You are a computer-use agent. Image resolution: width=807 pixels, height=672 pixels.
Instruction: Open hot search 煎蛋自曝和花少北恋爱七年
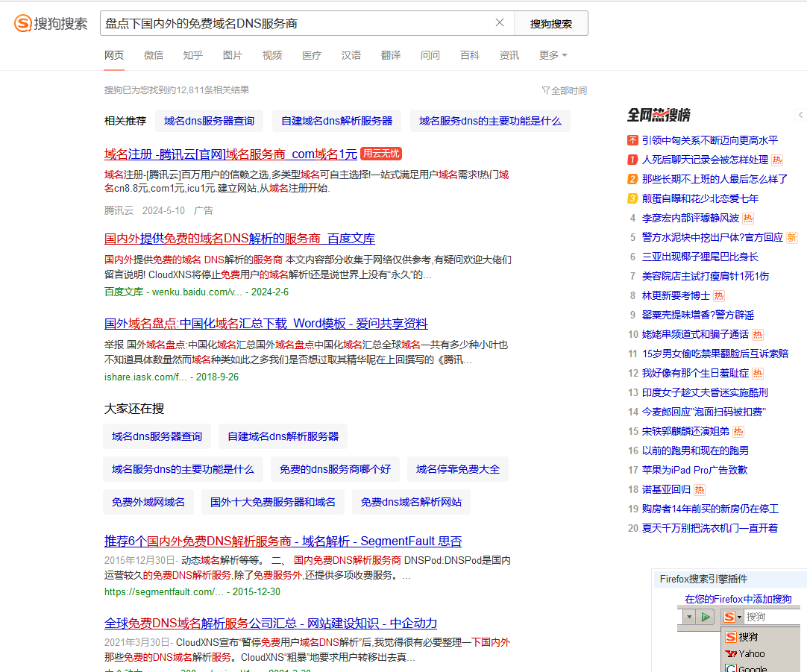[x=700, y=198]
